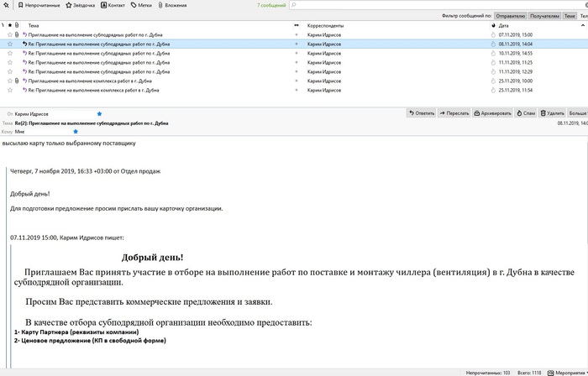Screen dimensions: 588x376
Task: Sort by junk status column header
Action: (x=493, y=25)
